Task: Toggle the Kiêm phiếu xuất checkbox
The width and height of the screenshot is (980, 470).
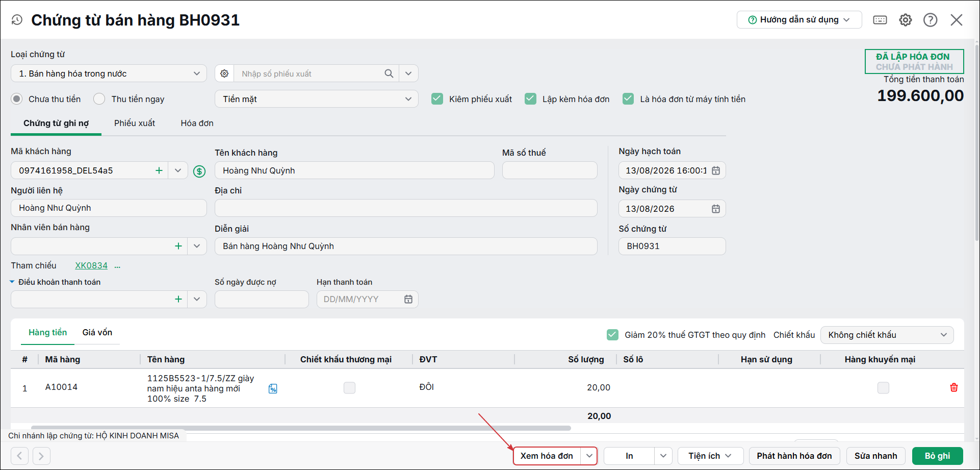Action: 437,99
